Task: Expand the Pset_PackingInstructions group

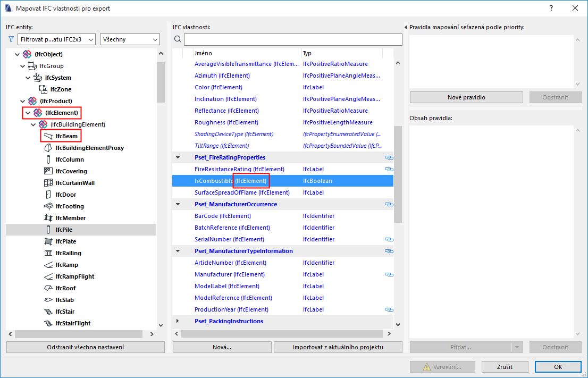Action: (178, 321)
